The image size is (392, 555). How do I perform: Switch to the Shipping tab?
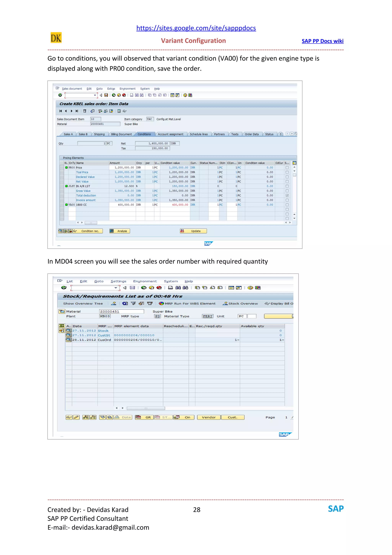point(99,134)
